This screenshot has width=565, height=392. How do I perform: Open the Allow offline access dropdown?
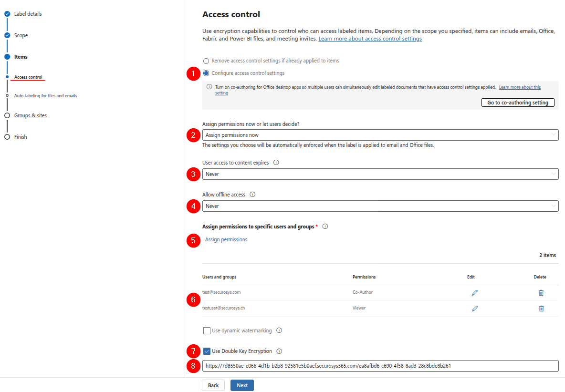380,206
